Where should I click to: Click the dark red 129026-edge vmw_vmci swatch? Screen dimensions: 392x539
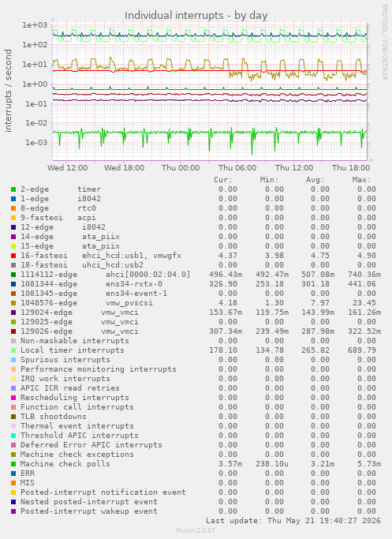pos(13,331)
